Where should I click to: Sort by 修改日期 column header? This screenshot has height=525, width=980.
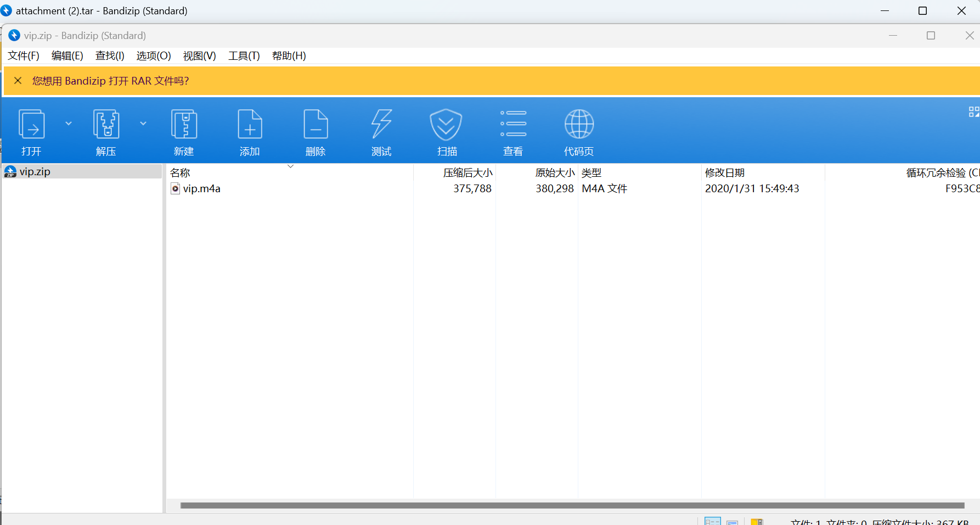click(x=725, y=173)
